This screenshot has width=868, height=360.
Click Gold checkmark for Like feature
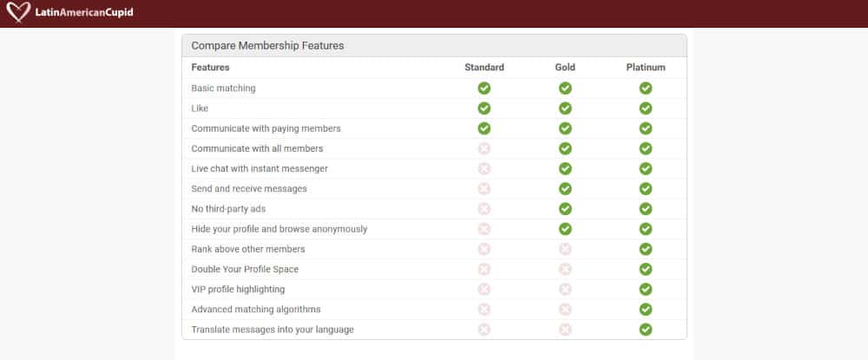pyautogui.click(x=565, y=108)
